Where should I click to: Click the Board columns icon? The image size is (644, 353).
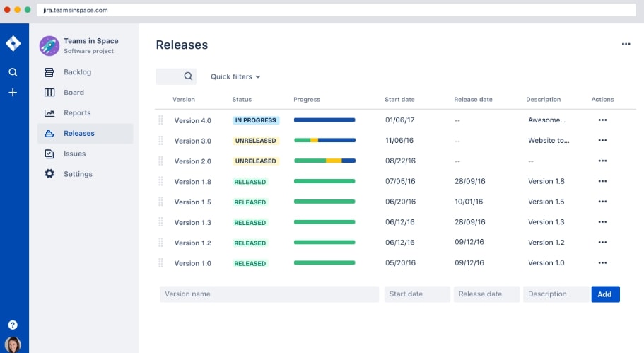pyautogui.click(x=49, y=93)
